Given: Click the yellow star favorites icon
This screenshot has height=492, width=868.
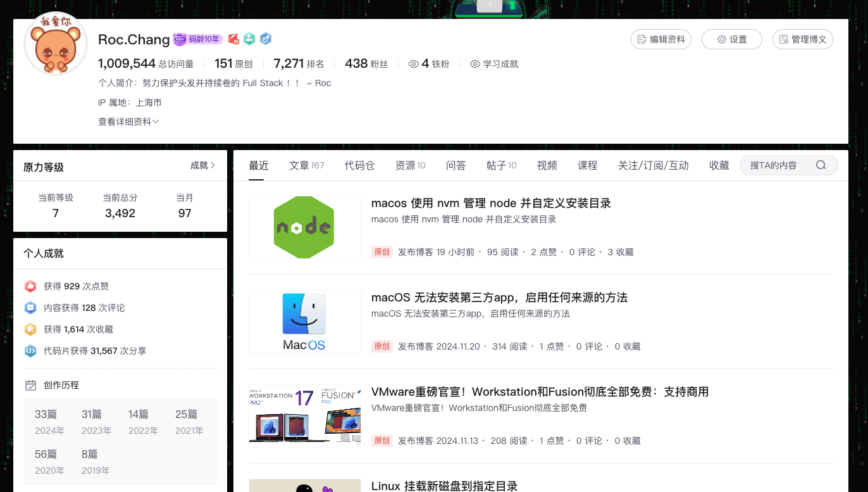Looking at the screenshot, I should tap(30, 329).
